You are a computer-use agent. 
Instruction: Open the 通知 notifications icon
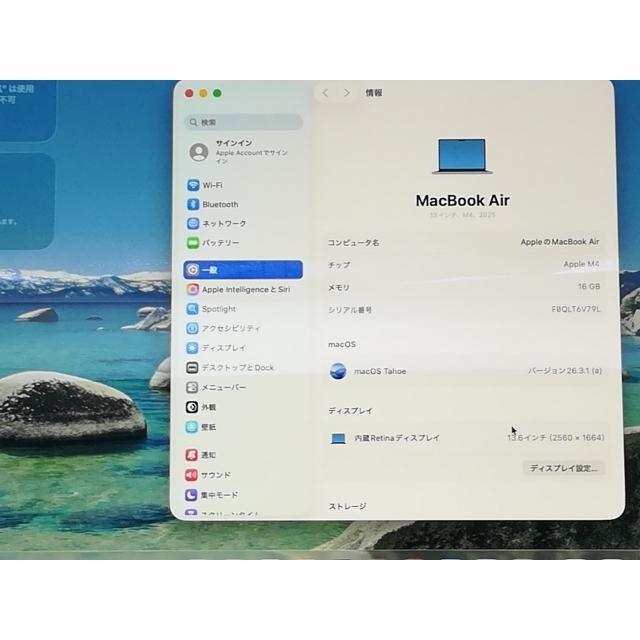tap(191, 455)
